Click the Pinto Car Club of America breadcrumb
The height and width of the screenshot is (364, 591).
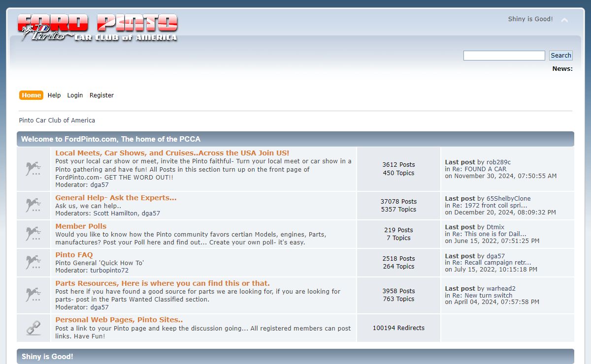coord(57,121)
